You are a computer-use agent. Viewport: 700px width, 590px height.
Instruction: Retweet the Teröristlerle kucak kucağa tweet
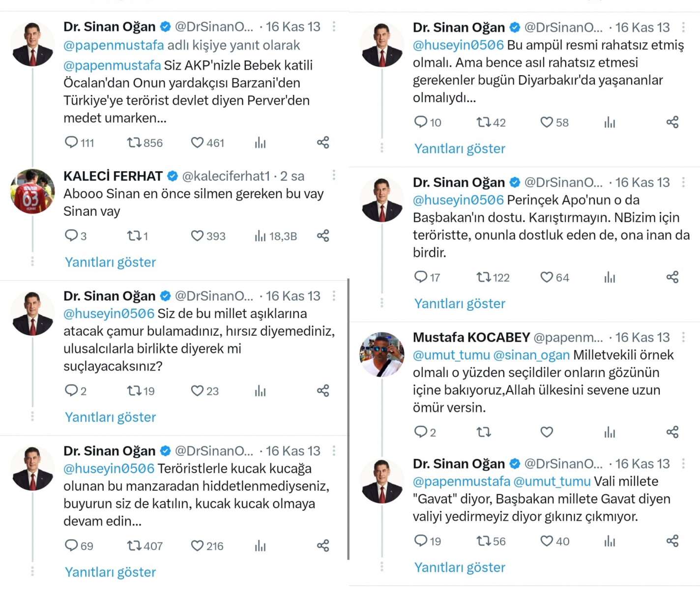[134, 546]
